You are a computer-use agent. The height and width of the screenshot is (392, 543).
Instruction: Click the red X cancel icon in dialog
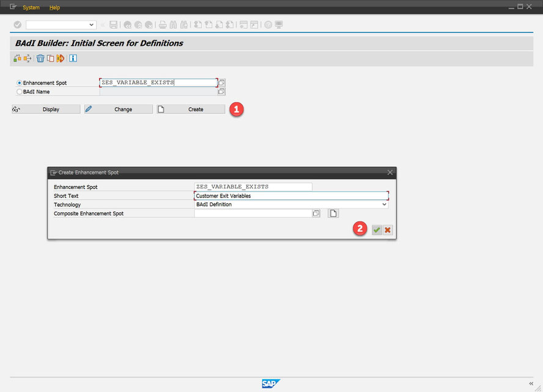(x=388, y=230)
